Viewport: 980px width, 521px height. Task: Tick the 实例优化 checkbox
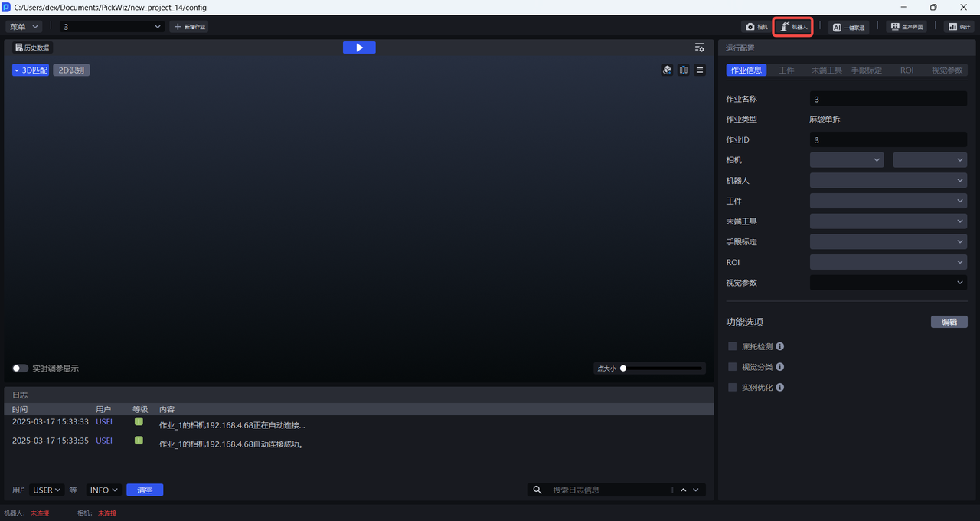733,388
